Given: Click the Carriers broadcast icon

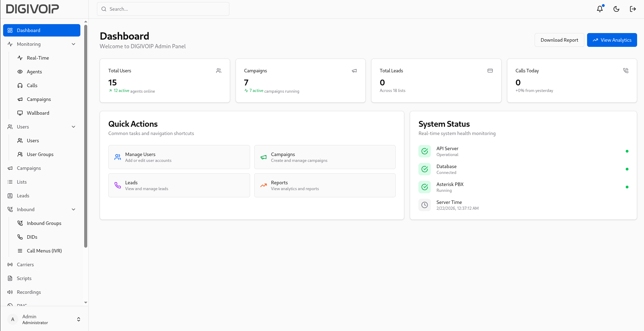Looking at the screenshot, I should pos(10,265).
